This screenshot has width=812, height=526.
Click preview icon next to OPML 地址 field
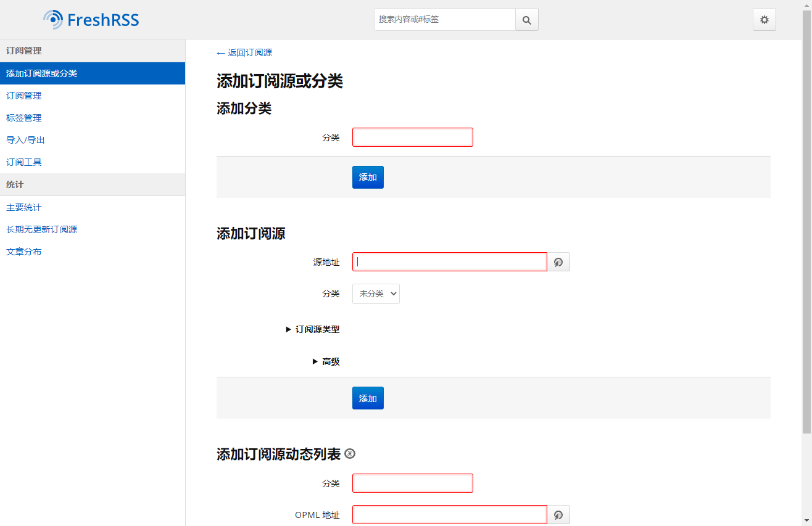point(558,515)
